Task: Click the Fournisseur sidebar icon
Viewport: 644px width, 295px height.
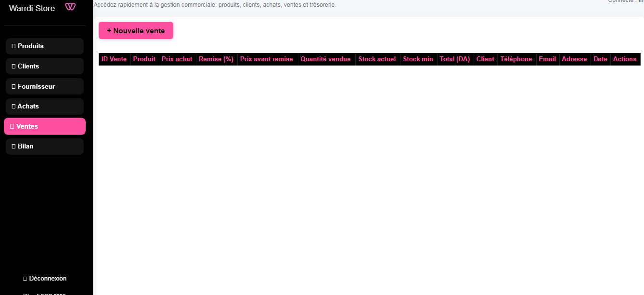Action: tap(13, 86)
